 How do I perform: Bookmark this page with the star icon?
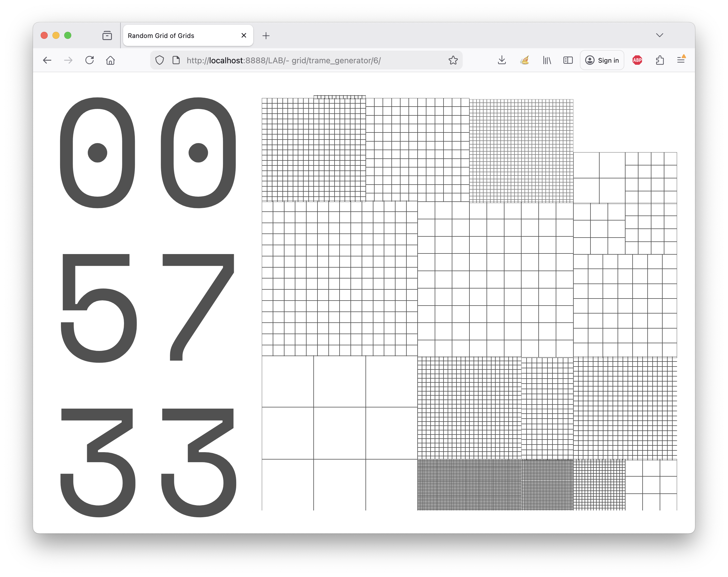453,60
